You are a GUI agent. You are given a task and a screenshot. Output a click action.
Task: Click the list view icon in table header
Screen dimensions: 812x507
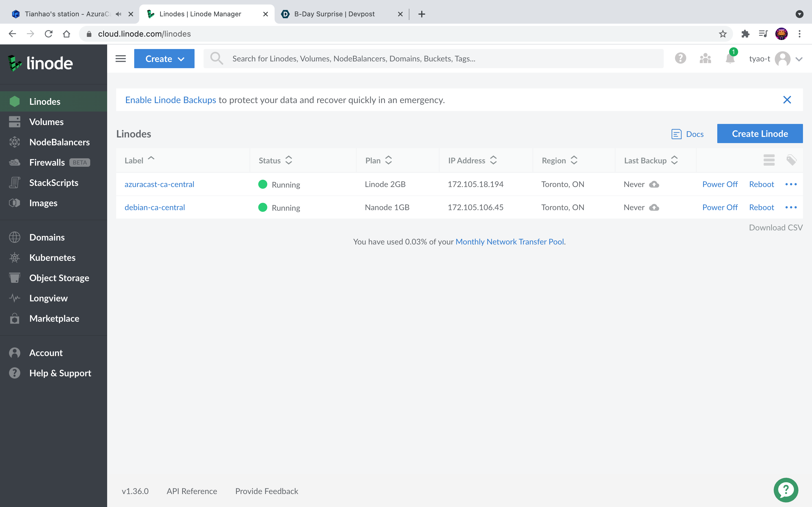pyautogui.click(x=769, y=160)
